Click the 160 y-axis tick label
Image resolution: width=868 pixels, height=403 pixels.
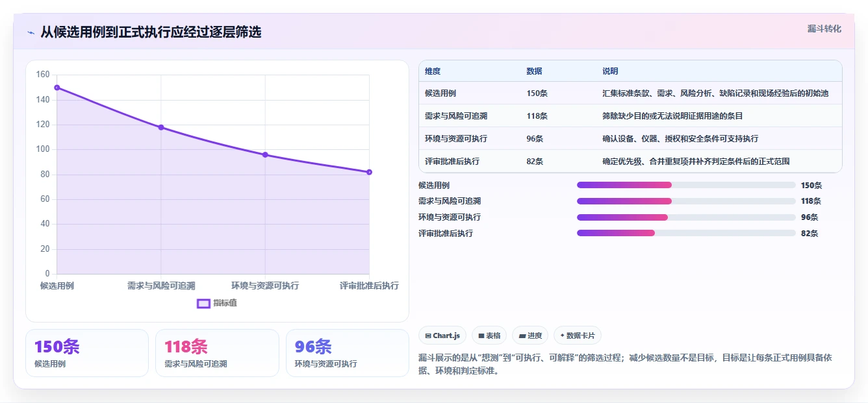pyautogui.click(x=43, y=75)
